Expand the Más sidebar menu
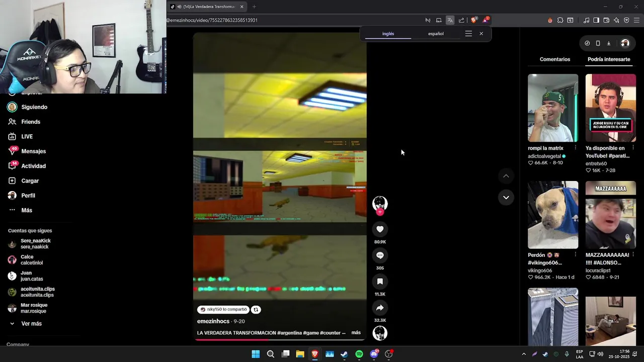Screen dimensions: 644x362 tap(26, 210)
